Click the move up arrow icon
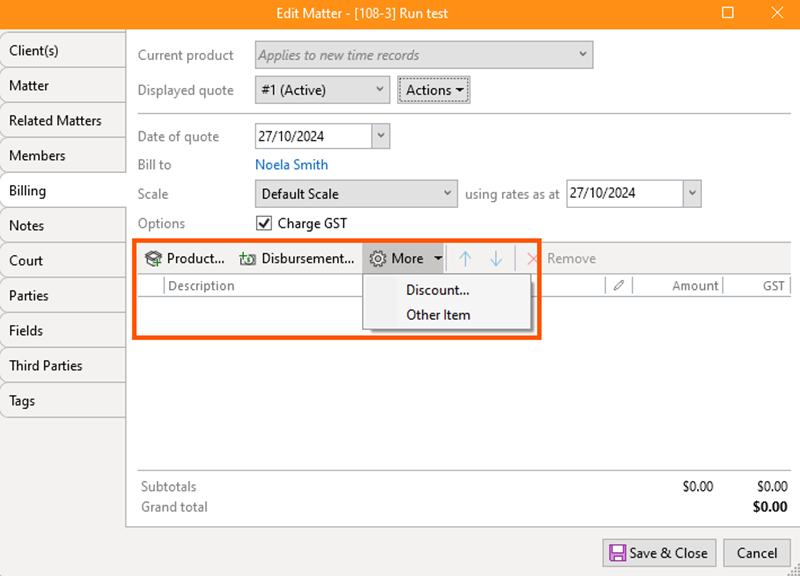The width and height of the screenshot is (800, 576). tap(465, 259)
